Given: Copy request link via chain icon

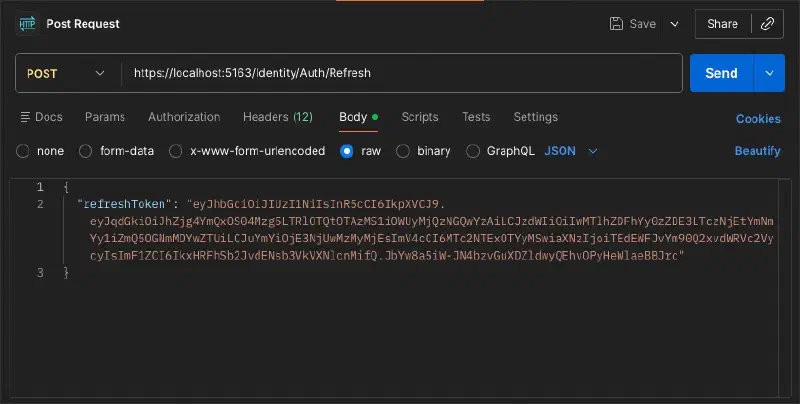Looking at the screenshot, I should 767,24.
